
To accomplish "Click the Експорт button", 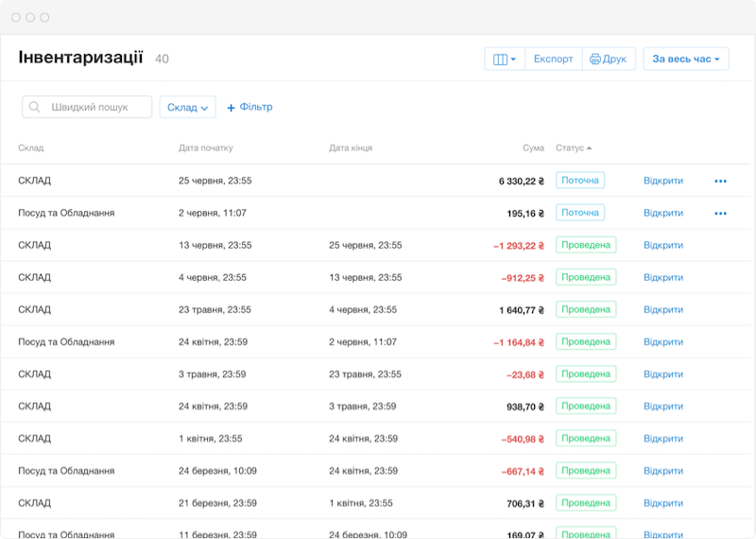I will [x=554, y=59].
